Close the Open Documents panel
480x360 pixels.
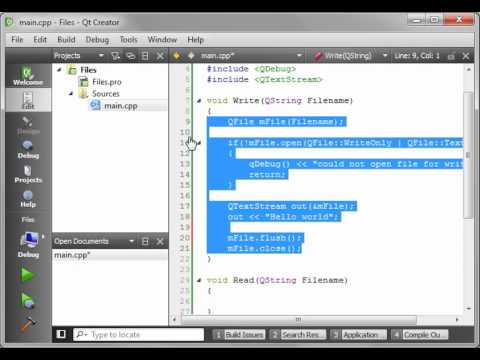(x=160, y=241)
